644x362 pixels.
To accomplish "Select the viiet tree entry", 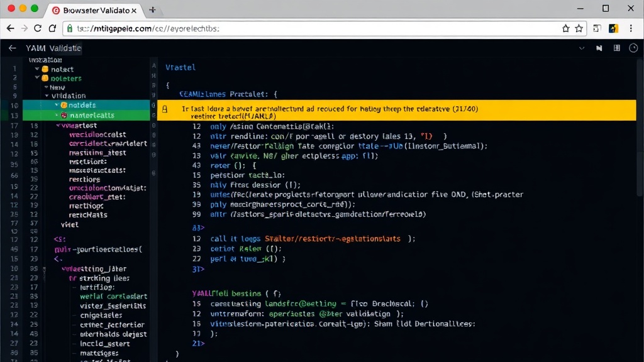I will [69, 224].
